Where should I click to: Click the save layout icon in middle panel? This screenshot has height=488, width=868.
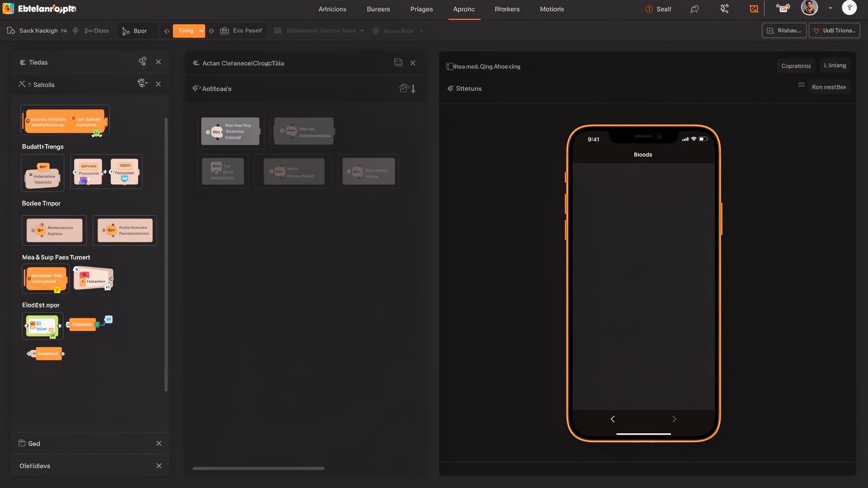pyautogui.click(x=398, y=62)
